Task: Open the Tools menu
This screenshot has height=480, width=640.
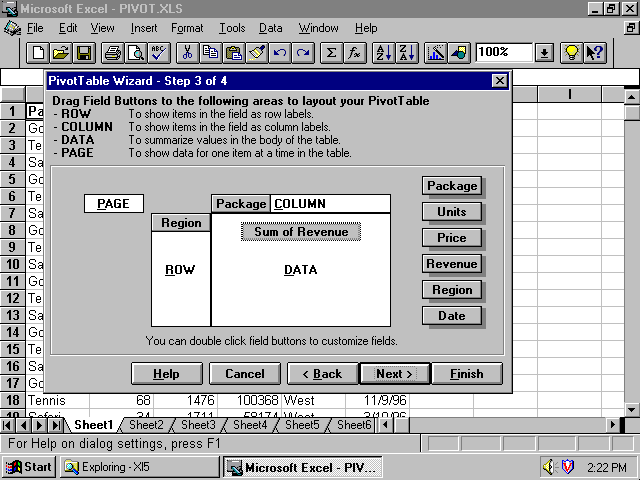Action: pyautogui.click(x=232, y=28)
